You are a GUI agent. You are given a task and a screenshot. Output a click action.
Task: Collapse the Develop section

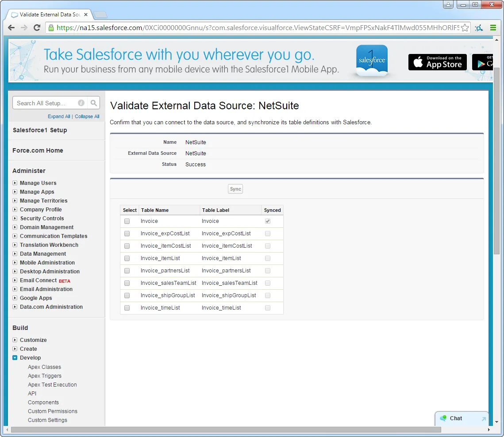coord(14,357)
